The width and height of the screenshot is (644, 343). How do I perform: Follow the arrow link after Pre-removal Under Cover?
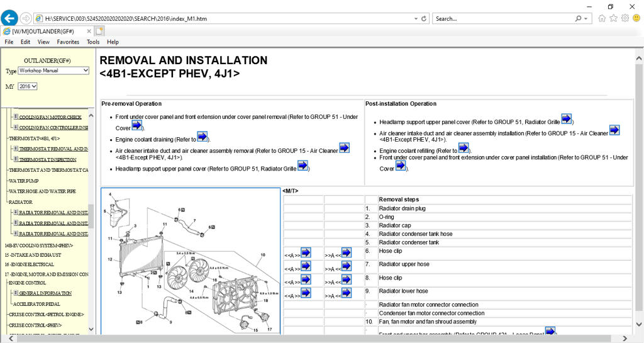(136, 125)
